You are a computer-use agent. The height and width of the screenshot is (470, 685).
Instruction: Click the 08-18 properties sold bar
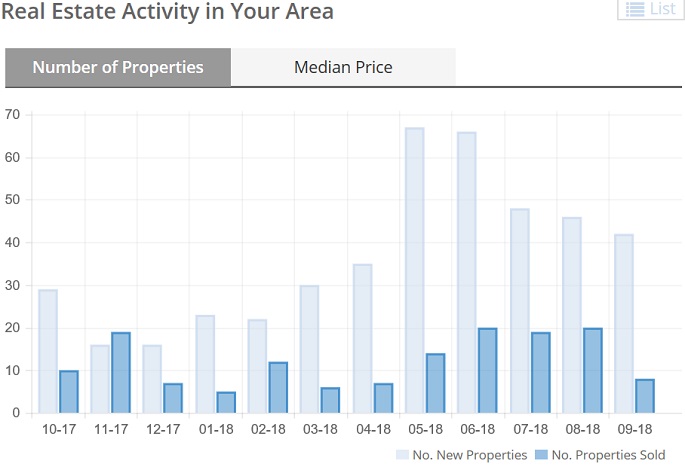coord(592,370)
